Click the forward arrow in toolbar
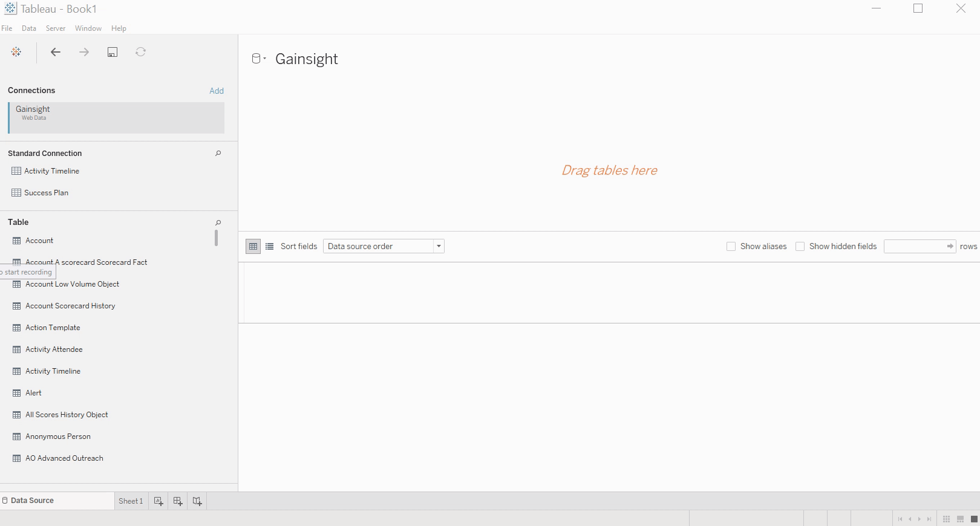 point(84,52)
